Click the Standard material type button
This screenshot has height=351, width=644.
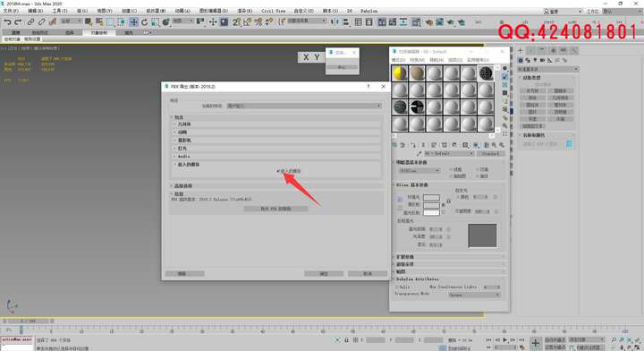[x=490, y=154]
